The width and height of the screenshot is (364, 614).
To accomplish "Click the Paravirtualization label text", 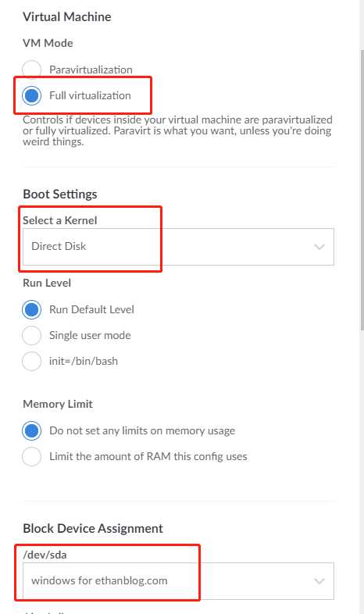I will [x=91, y=70].
